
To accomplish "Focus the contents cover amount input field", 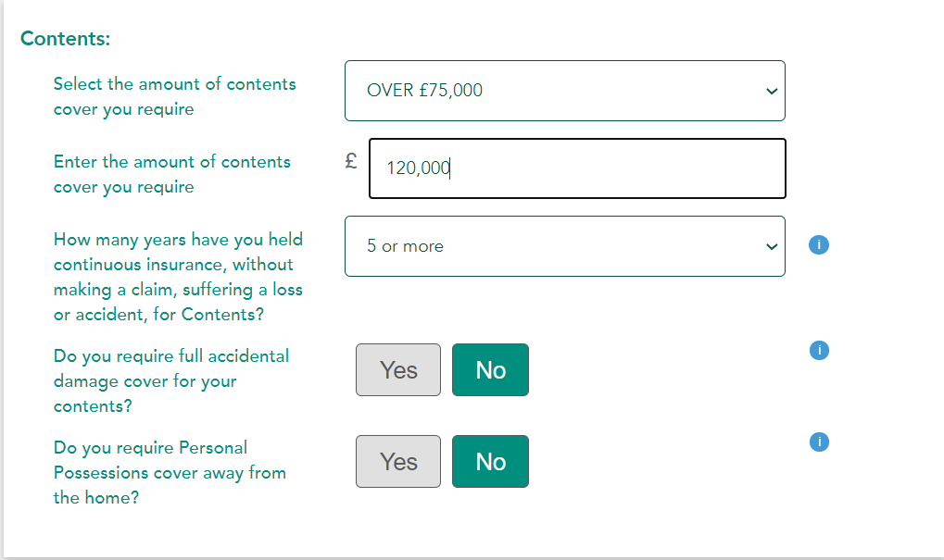I will pos(577,168).
